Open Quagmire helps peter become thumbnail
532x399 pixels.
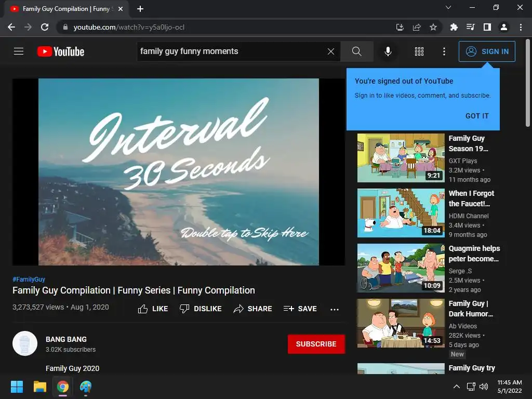(x=401, y=268)
